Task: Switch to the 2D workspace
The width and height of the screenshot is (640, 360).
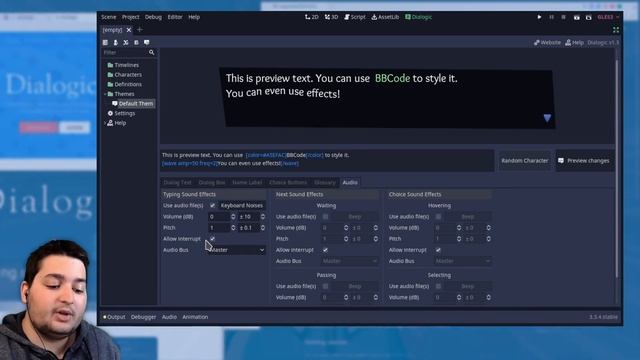Action: (x=311, y=17)
